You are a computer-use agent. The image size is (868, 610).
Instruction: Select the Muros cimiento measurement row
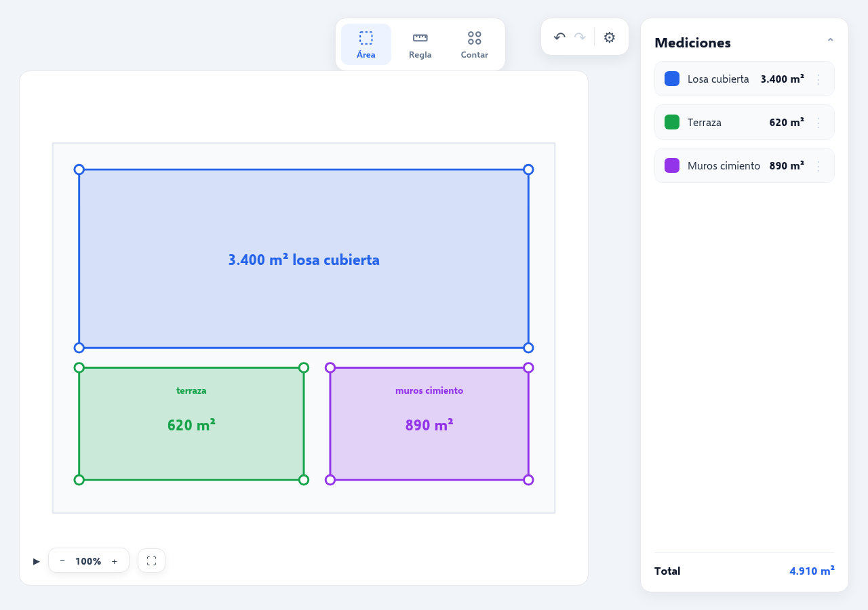[x=745, y=165]
